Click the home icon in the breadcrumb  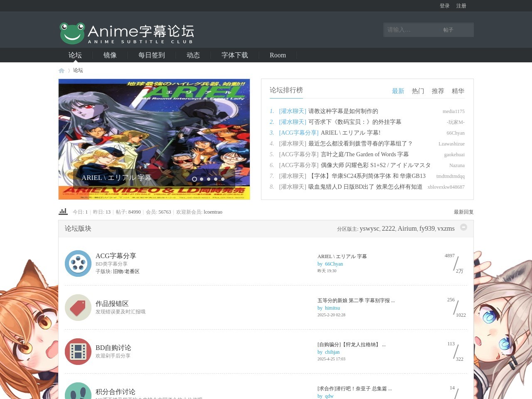pyautogui.click(x=62, y=71)
